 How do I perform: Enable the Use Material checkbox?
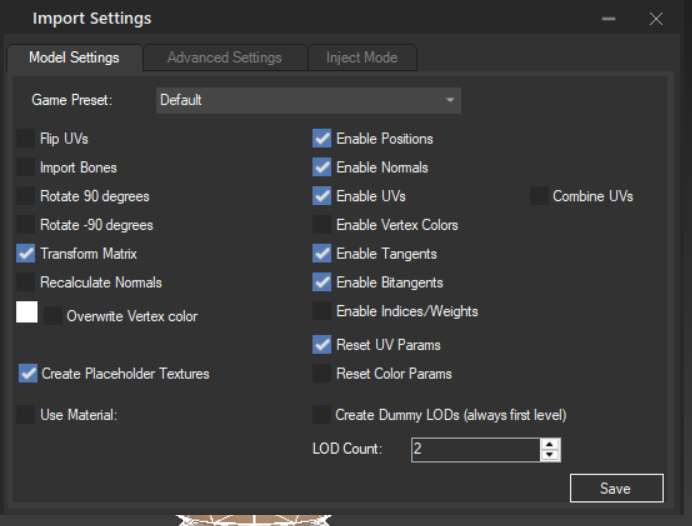[x=26, y=414]
